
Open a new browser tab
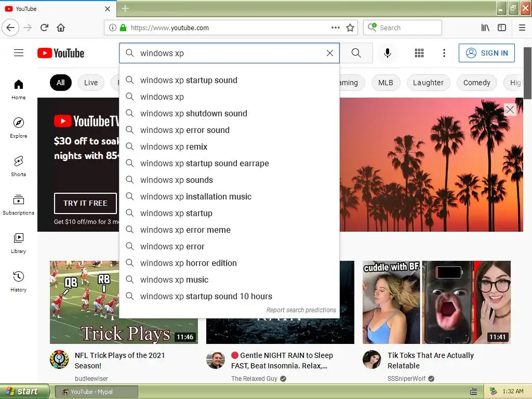[x=125, y=8]
